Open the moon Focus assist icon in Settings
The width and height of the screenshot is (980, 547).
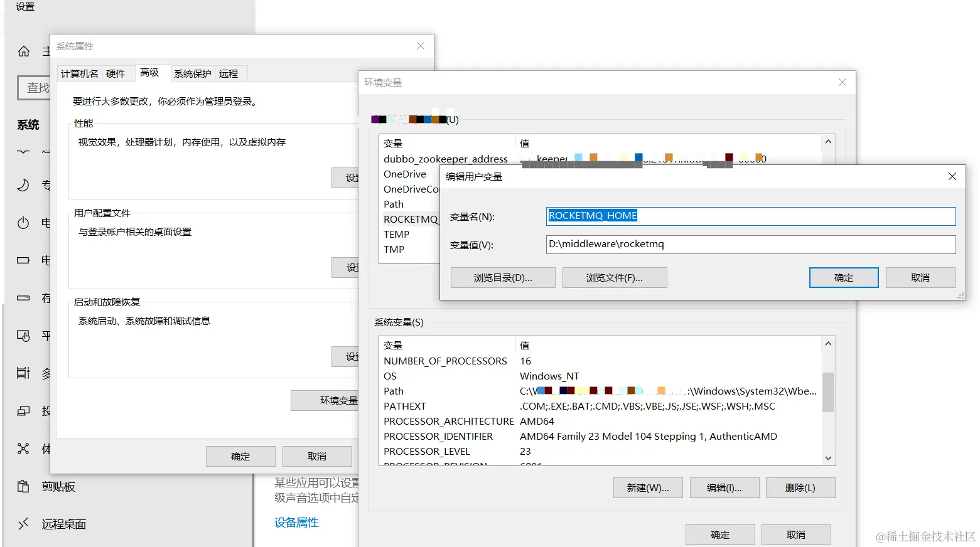pos(23,185)
